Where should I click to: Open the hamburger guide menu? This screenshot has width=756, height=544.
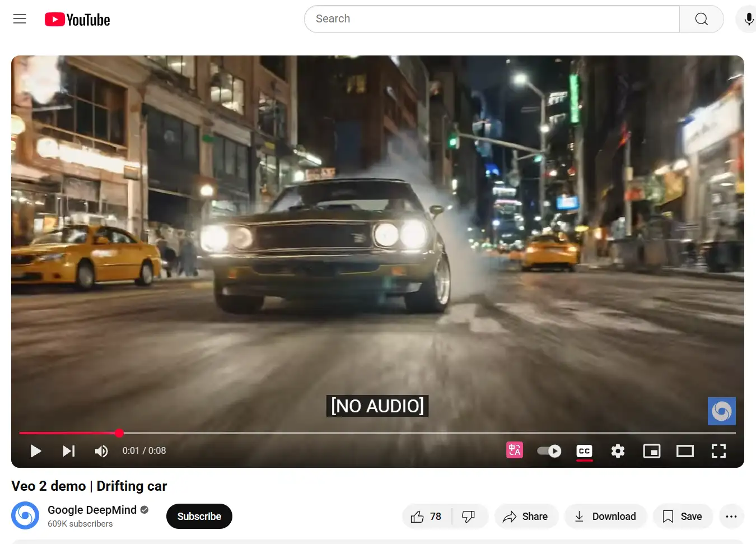coord(20,19)
